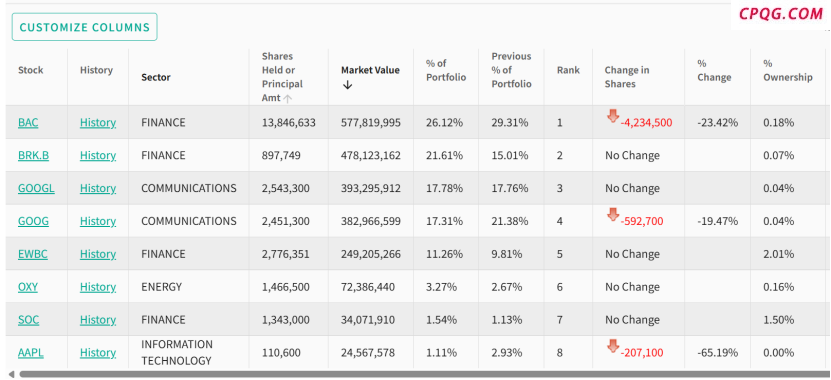View History for GOOGL
Viewport: 831px width, 380px height.
pyautogui.click(x=98, y=188)
